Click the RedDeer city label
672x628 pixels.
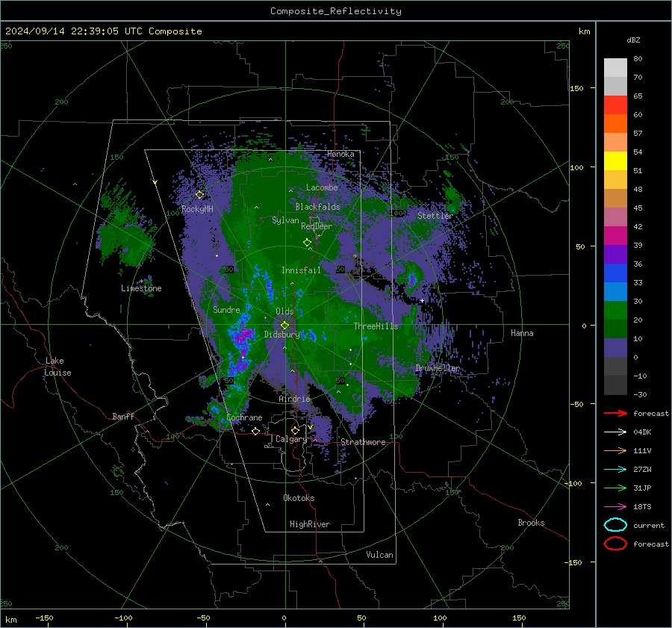tap(317, 226)
